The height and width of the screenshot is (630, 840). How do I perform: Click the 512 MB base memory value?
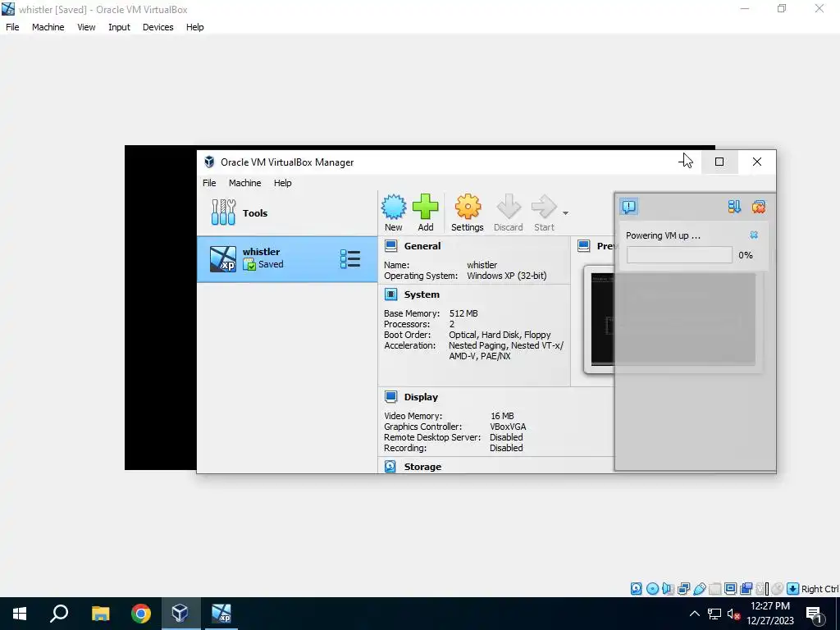[463, 313]
